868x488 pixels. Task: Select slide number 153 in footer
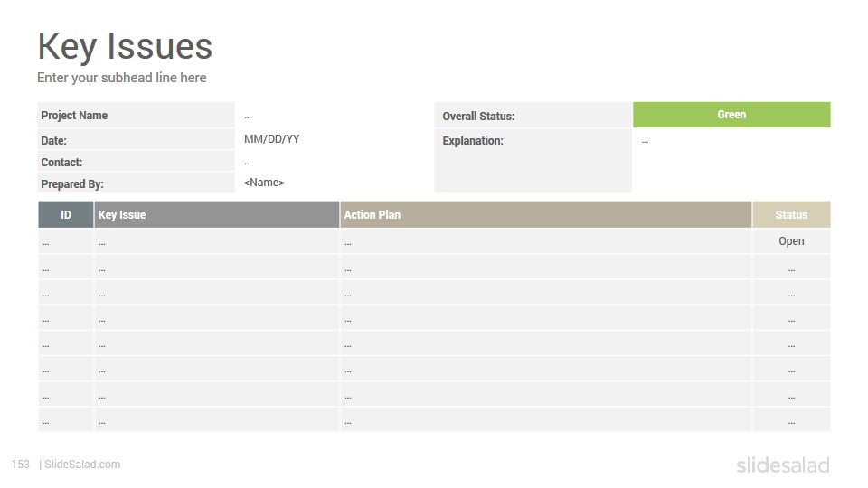pyautogui.click(x=21, y=465)
